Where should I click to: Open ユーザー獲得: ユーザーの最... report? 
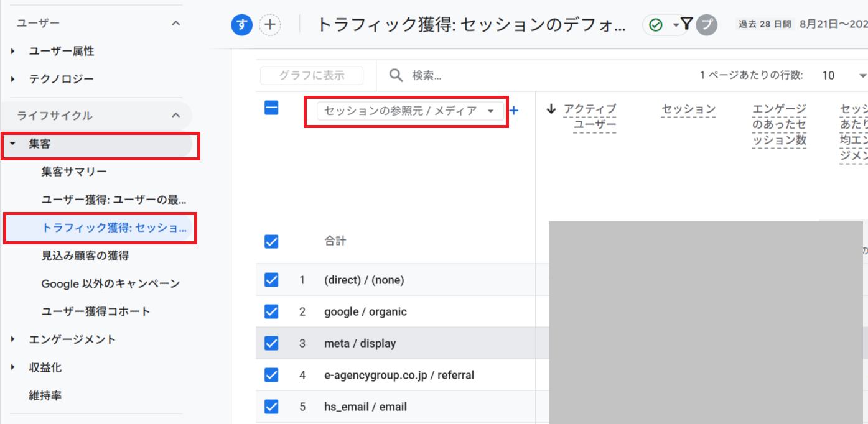[x=114, y=200]
